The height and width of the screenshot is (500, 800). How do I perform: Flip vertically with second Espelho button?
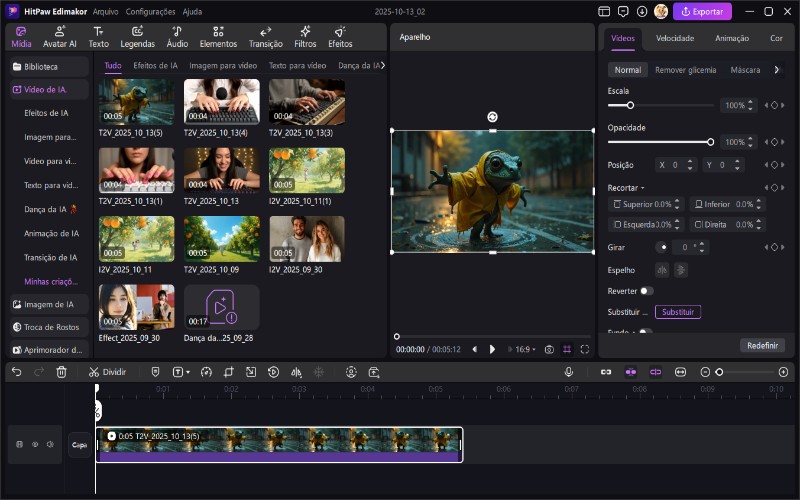681,270
